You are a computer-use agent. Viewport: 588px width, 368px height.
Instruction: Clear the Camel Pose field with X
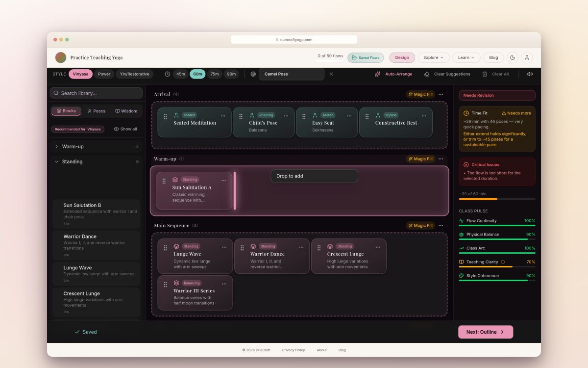[331, 74]
